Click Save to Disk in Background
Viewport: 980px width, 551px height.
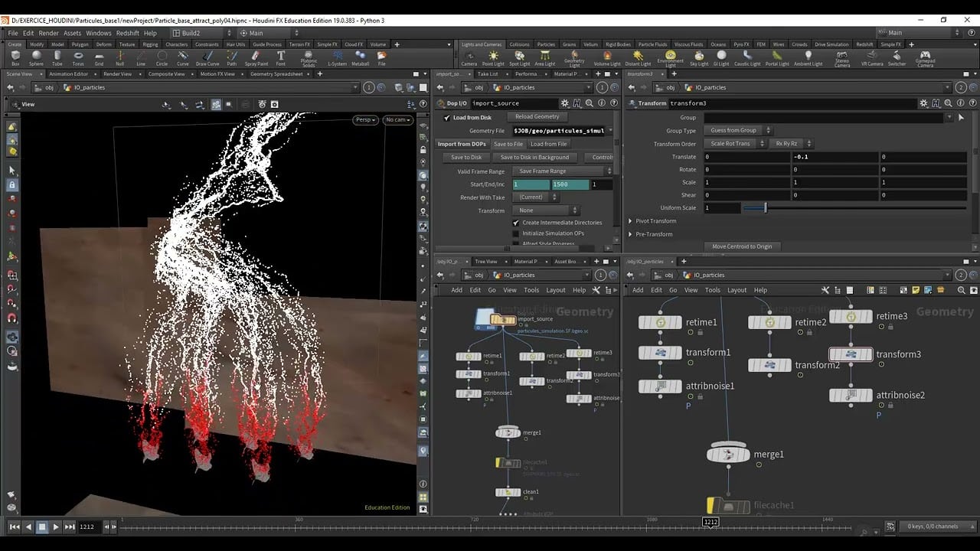534,158
